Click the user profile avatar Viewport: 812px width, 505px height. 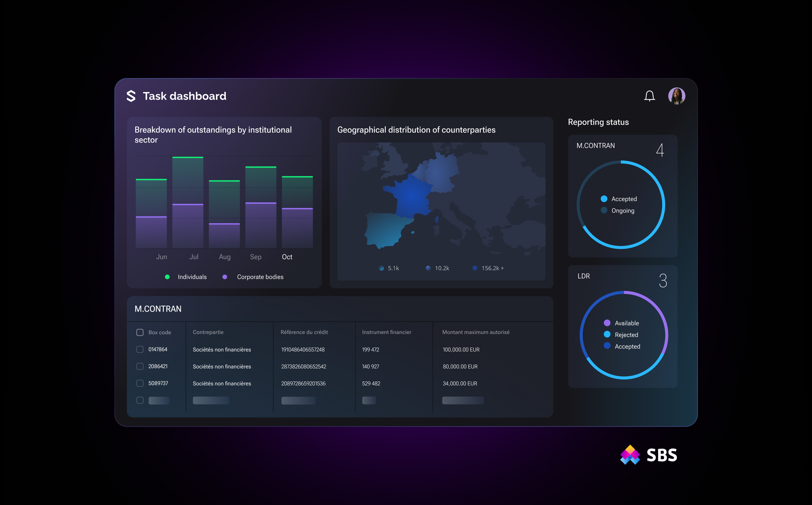676,96
